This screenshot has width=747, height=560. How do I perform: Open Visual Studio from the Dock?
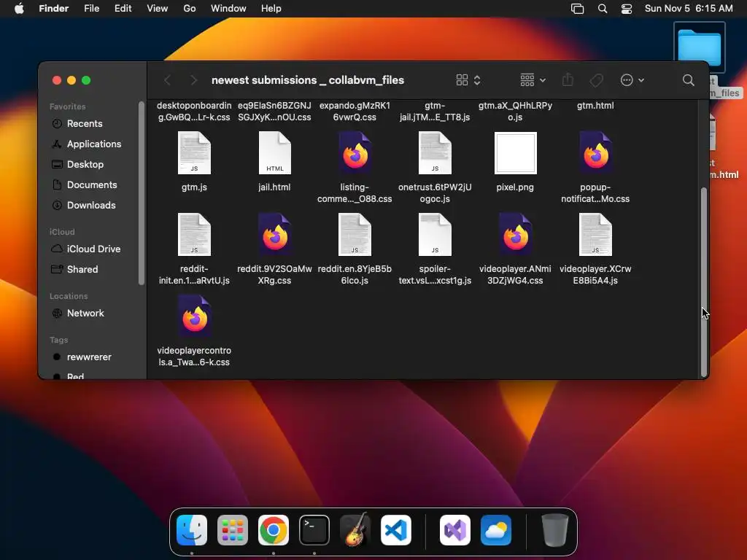[x=455, y=530]
